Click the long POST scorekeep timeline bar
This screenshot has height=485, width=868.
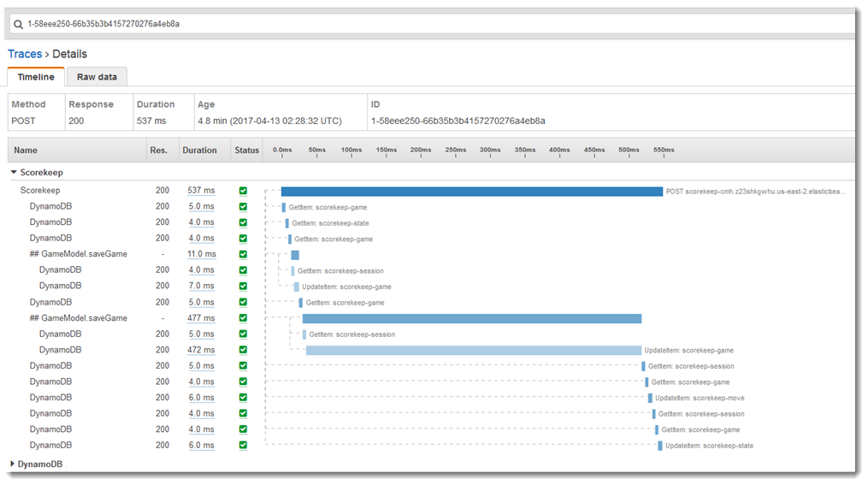[472, 192]
